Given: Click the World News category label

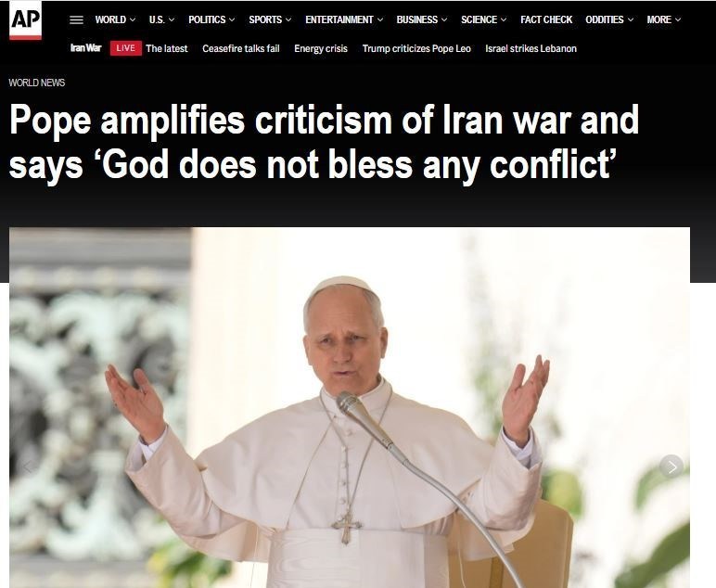Looking at the screenshot, I should click(x=37, y=83).
